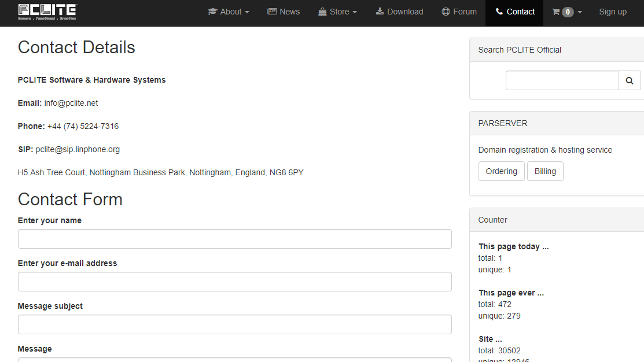Click the "Site ..." counter label
The width and height of the screenshot is (644, 362).
coord(490,339)
